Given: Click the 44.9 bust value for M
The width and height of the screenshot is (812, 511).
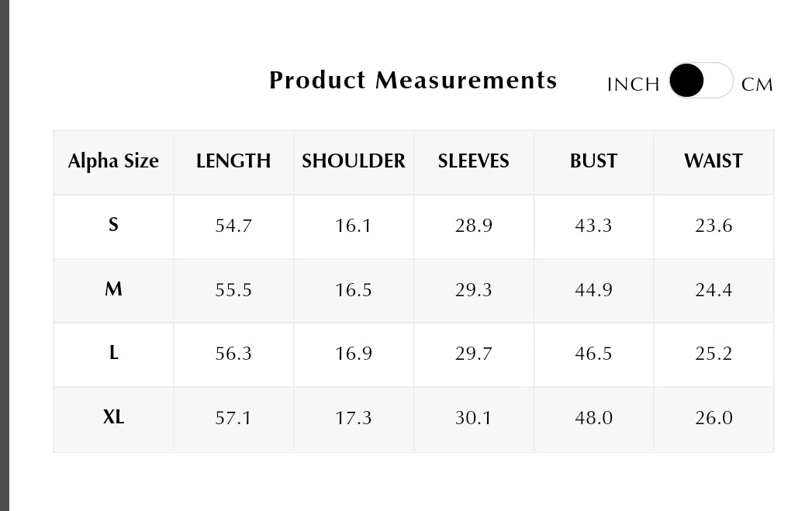Looking at the screenshot, I should [593, 290].
